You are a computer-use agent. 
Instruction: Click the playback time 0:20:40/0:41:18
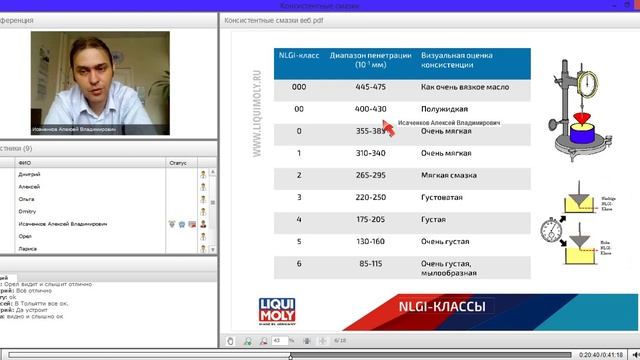[601, 355]
